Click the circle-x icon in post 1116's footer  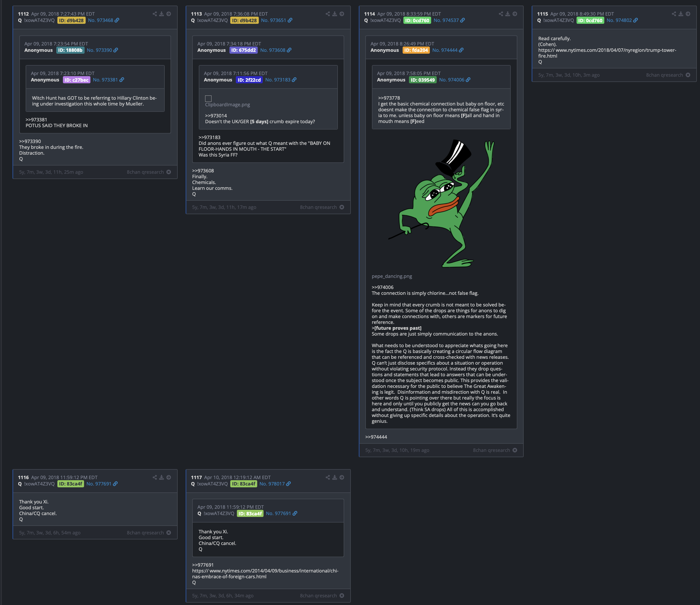tap(169, 533)
